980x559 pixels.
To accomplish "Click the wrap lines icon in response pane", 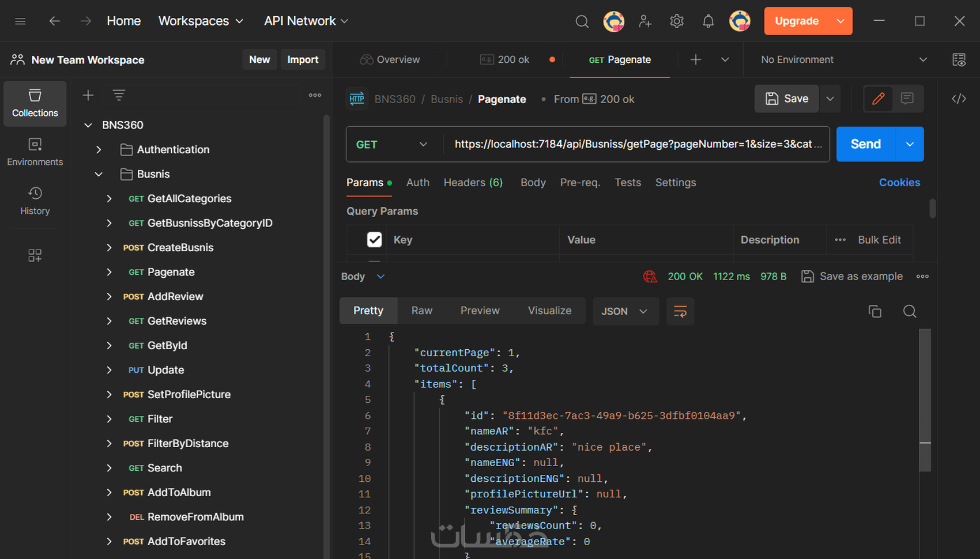I will (680, 311).
